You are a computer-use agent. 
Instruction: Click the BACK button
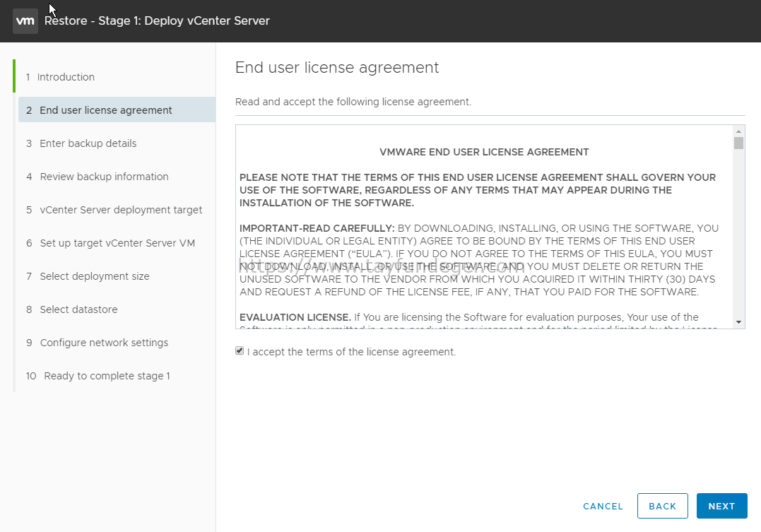pos(663,506)
